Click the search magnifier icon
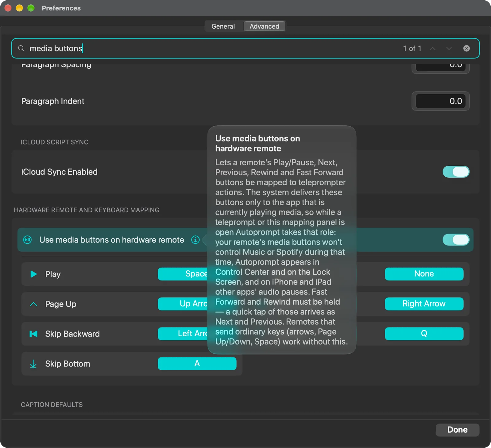Image resolution: width=491 pixels, height=448 pixels. point(21,48)
